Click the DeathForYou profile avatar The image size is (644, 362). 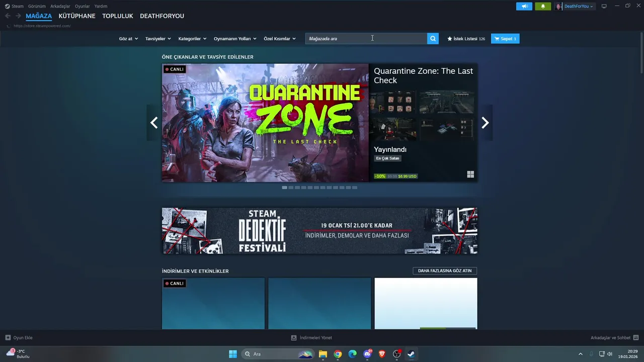tap(559, 7)
